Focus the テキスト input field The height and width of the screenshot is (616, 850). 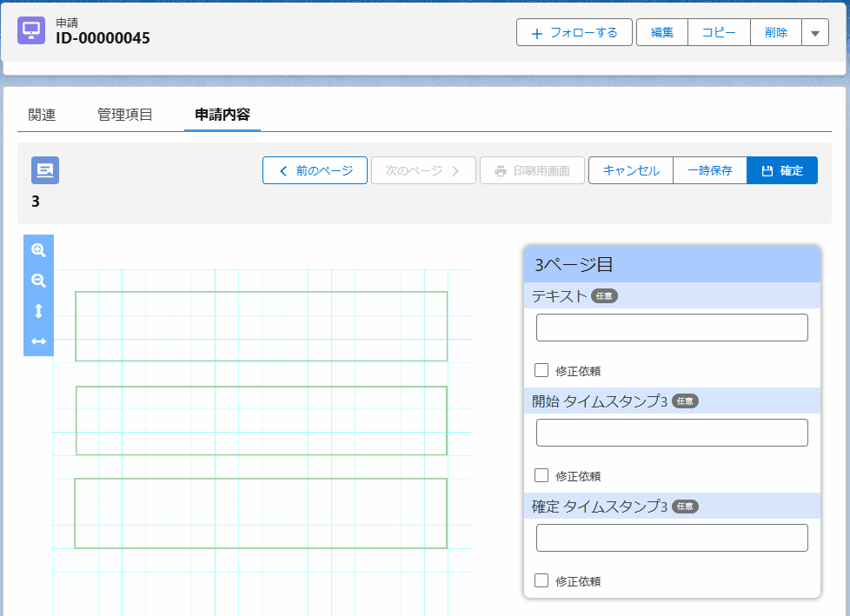(672, 328)
